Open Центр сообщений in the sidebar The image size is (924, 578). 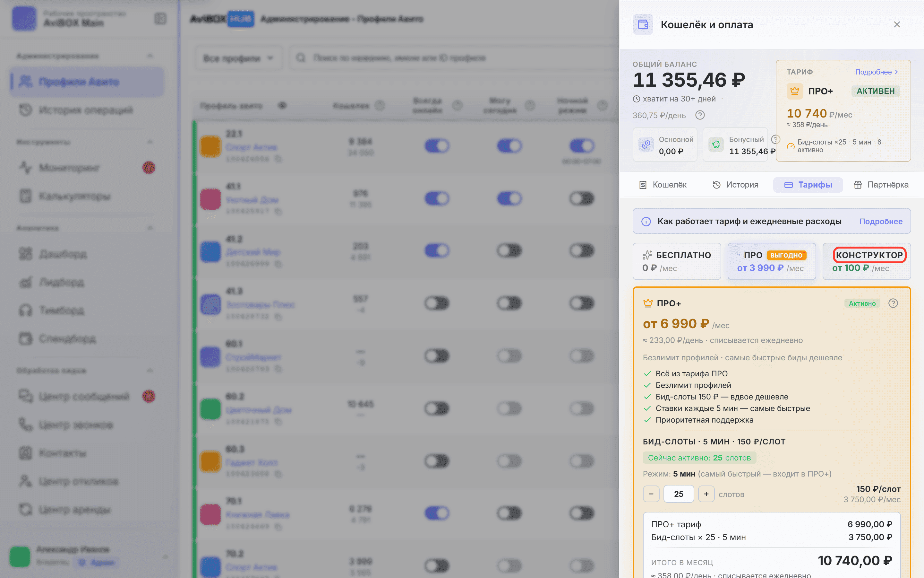[x=87, y=397]
